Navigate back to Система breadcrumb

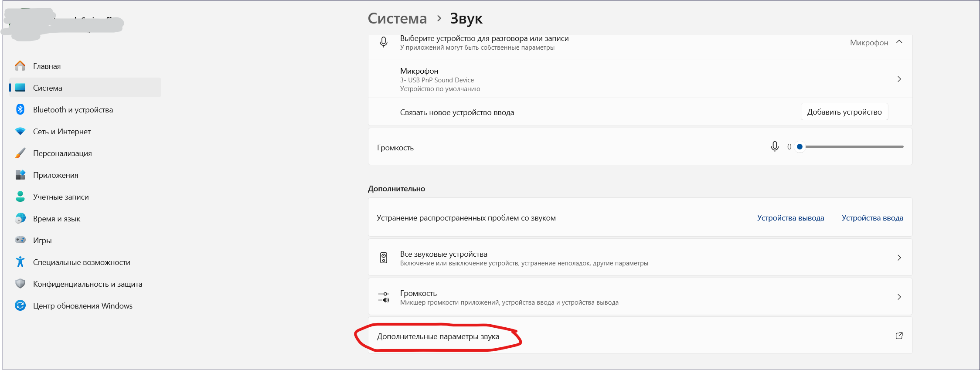[x=397, y=18]
